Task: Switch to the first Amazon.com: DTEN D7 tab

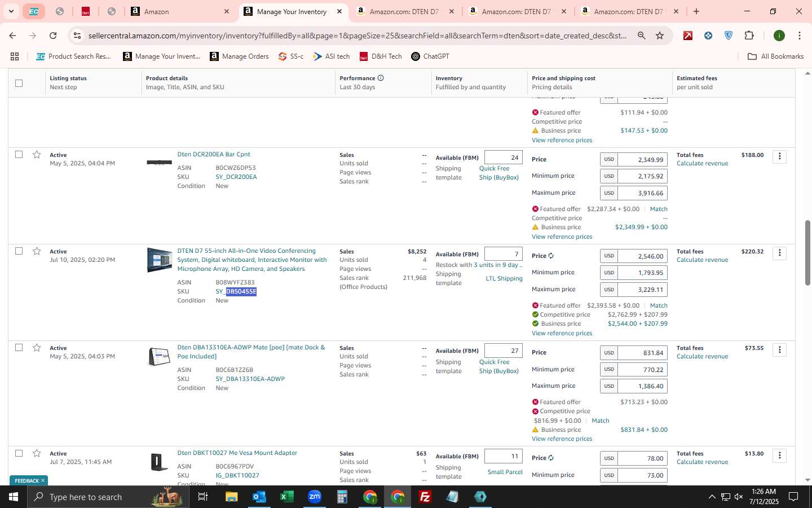Action: point(405,11)
